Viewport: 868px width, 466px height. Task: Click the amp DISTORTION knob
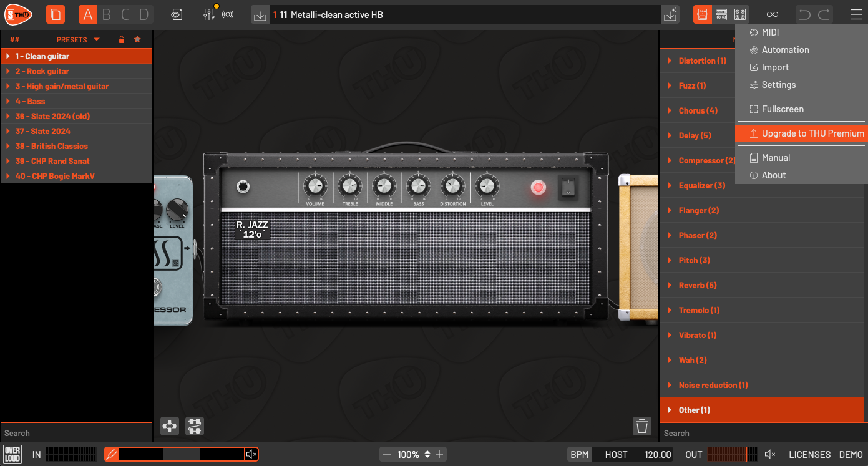coord(452,185)
